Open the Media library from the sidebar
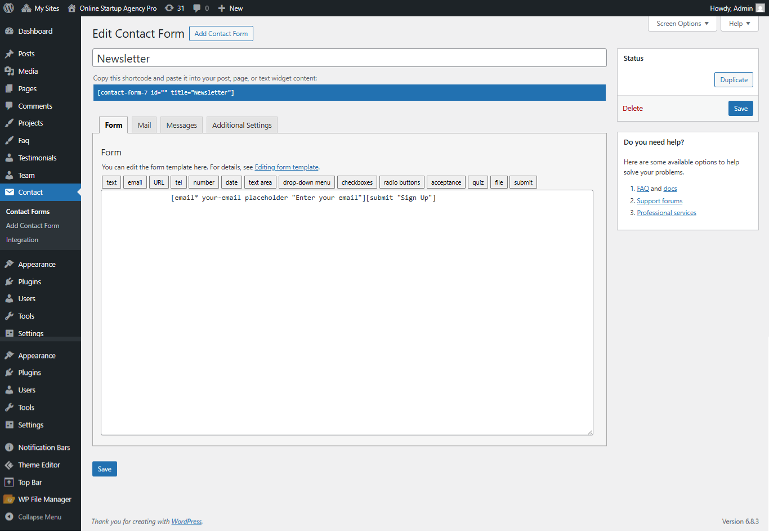Image resolution: width=769 pixels, height=532 pixels. tap(26, 71)
